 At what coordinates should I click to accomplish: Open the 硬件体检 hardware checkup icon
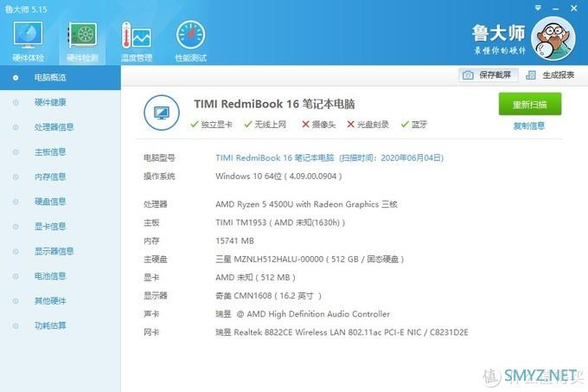(x=29, y=39)
